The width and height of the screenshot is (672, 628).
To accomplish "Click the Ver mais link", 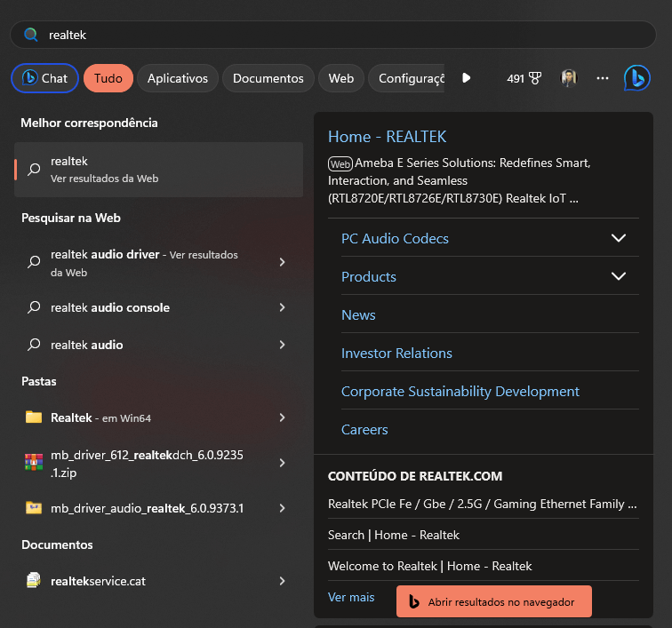I will pos(351,597).
